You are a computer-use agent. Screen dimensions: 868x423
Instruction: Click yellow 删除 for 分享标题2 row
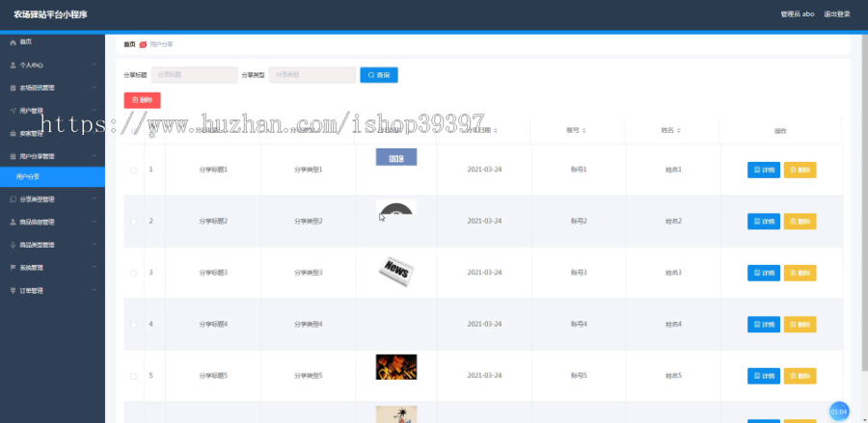[x=800, y=222]
